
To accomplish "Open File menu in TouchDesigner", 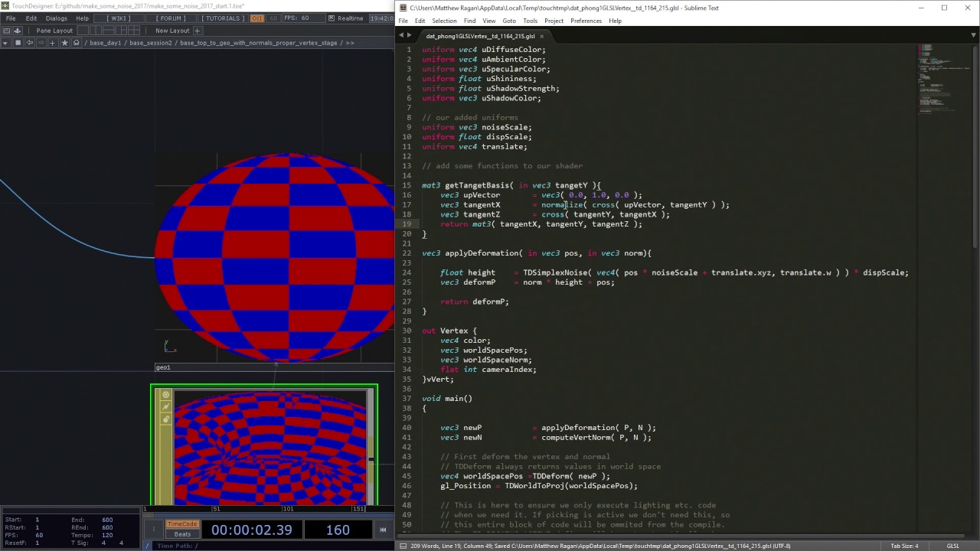I will coord(11,18).
